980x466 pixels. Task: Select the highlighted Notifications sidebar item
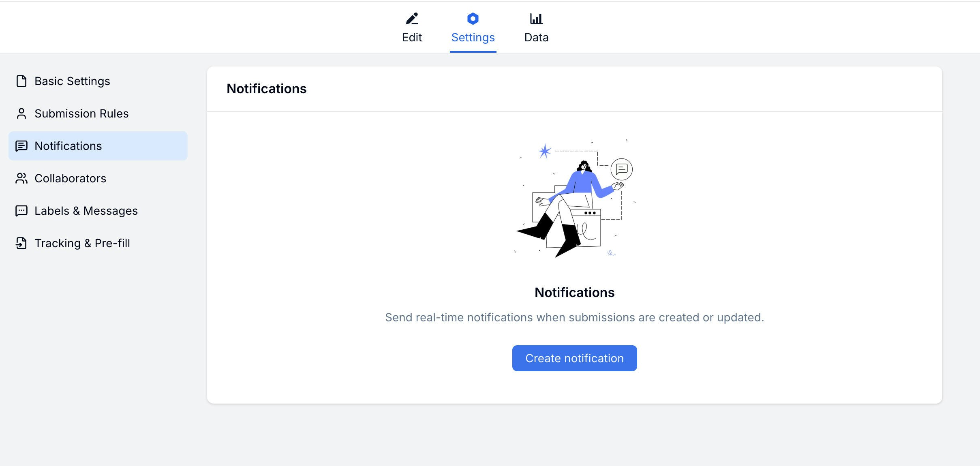[x=68, y=146]
